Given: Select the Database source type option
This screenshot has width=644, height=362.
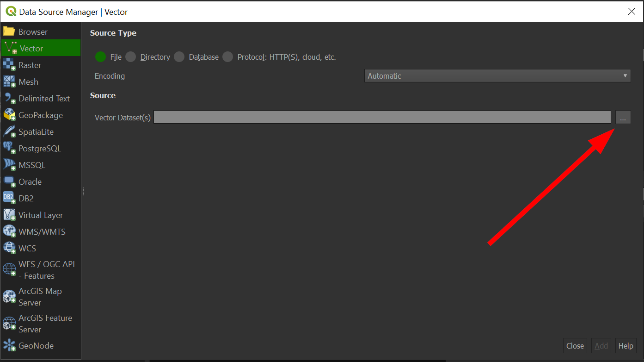Looking at the screenshot, I should pos(179,57).
